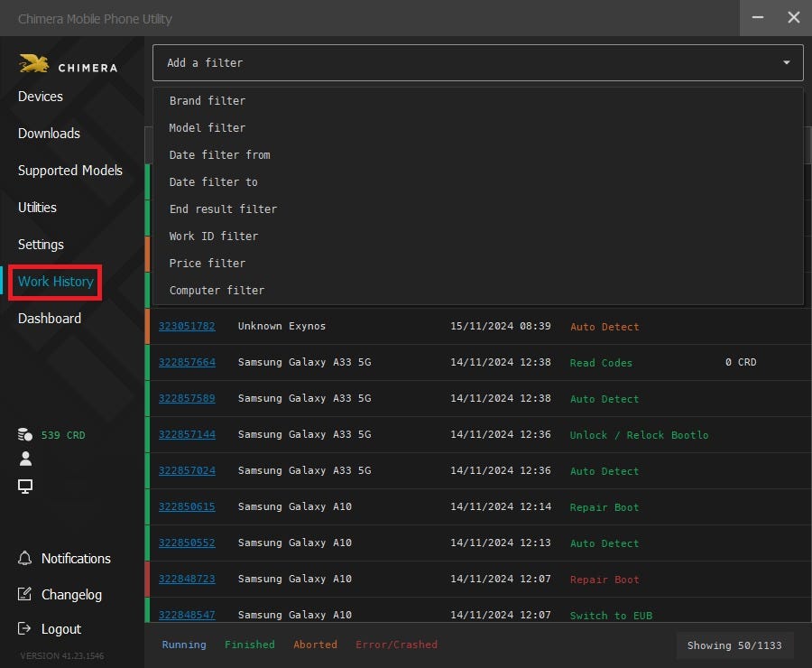Open Settings page

pyautogui.click(x=41, y=245)
